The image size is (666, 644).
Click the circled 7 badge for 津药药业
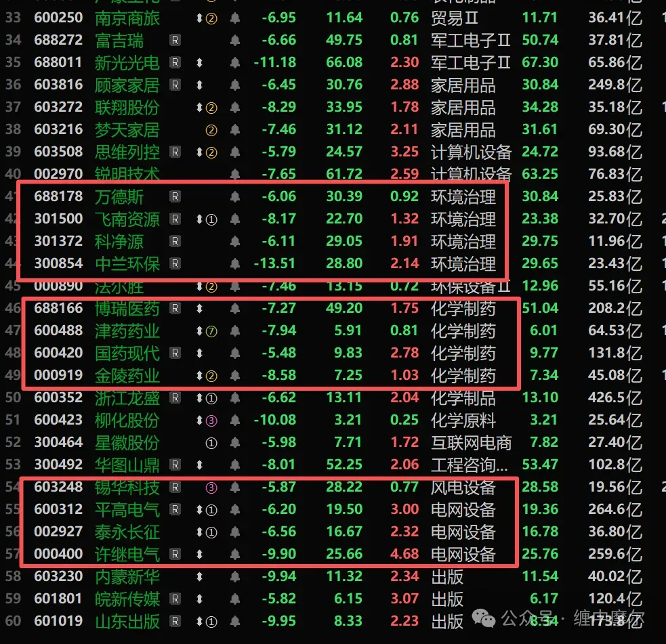(211, 331)
